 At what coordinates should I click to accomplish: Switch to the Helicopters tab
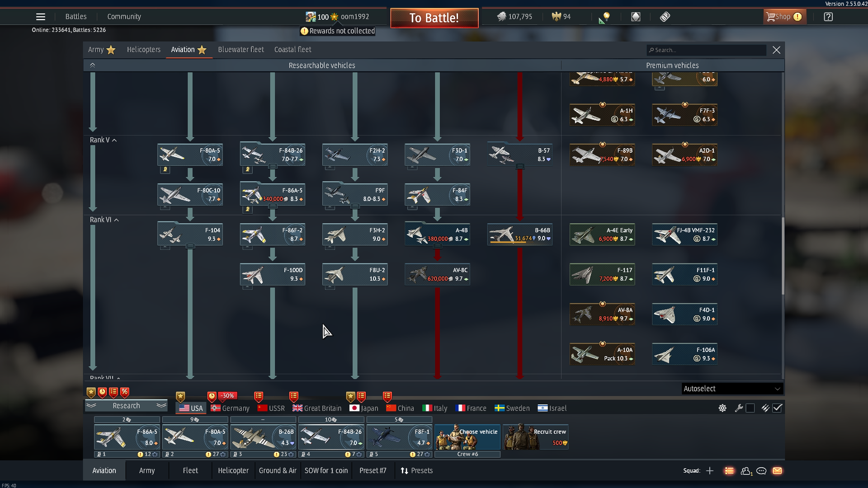click(x=143, y=50)
